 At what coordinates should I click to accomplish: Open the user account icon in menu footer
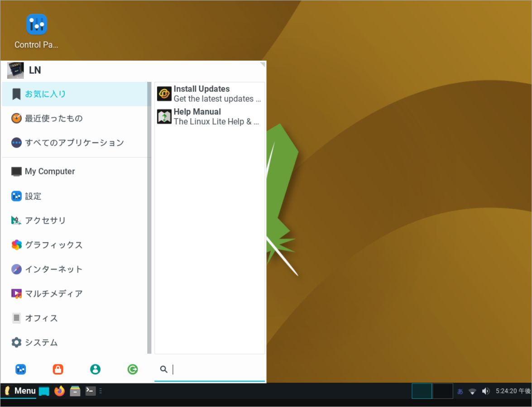[x=95, y=369]
